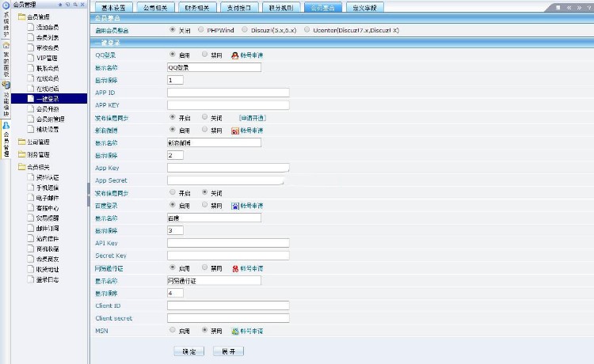
Task: Switch to the 公司相关 tab
Action: pos(155,8)
